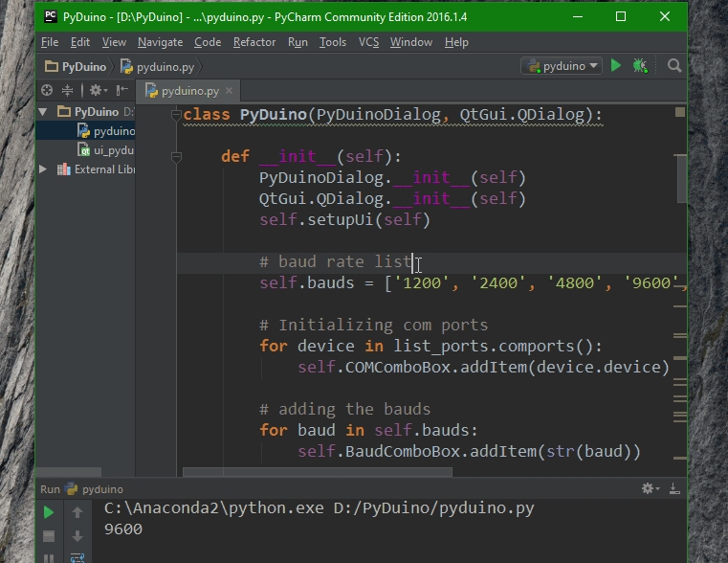Expand External Libraries node
This screenshot has height=563, width=728.
point(43,169)
